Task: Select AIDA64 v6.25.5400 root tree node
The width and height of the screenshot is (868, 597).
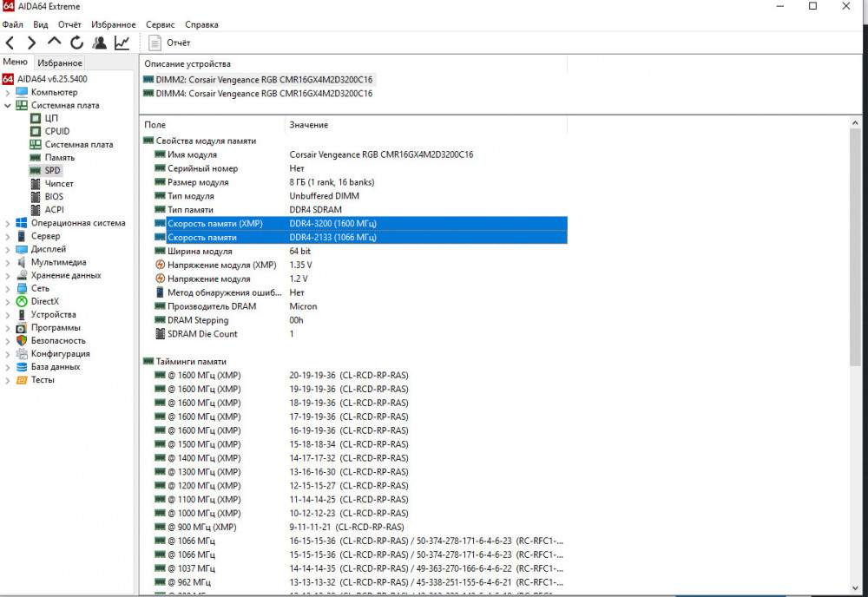Action: (x=52, y=79)
